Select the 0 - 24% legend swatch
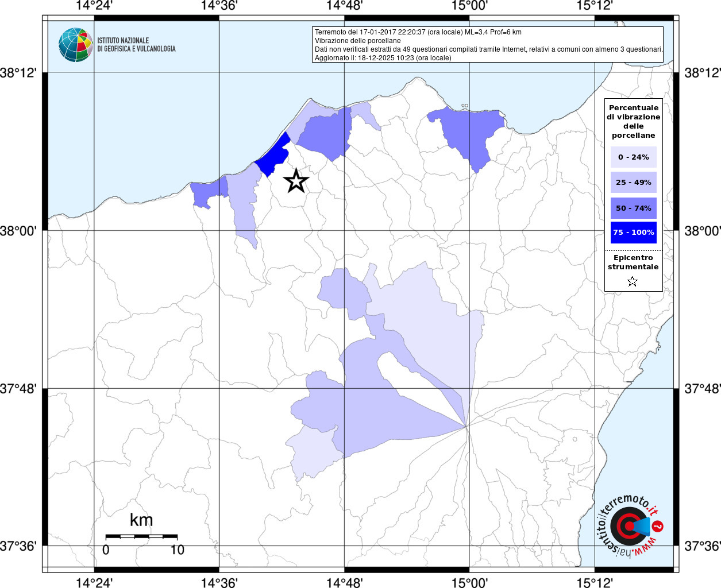This screenshot has width=721, height=588. coord(633,157)
